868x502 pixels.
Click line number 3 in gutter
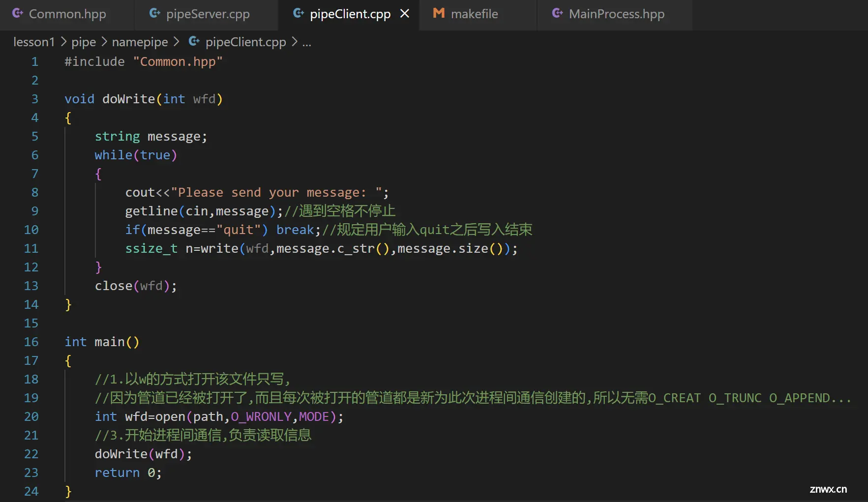pyautogui.click(x=34, y=99)
